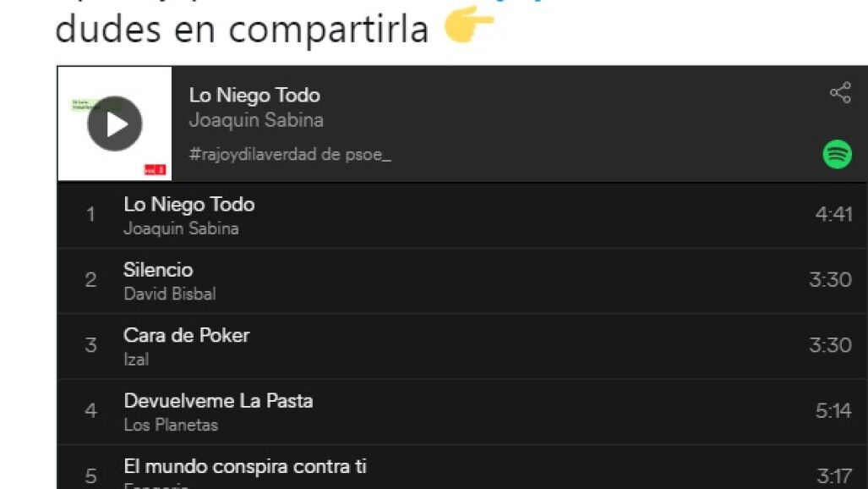Play track 1 Lo Niego Todo
This screenshot has width=868, height=489.
click(188, 205)
